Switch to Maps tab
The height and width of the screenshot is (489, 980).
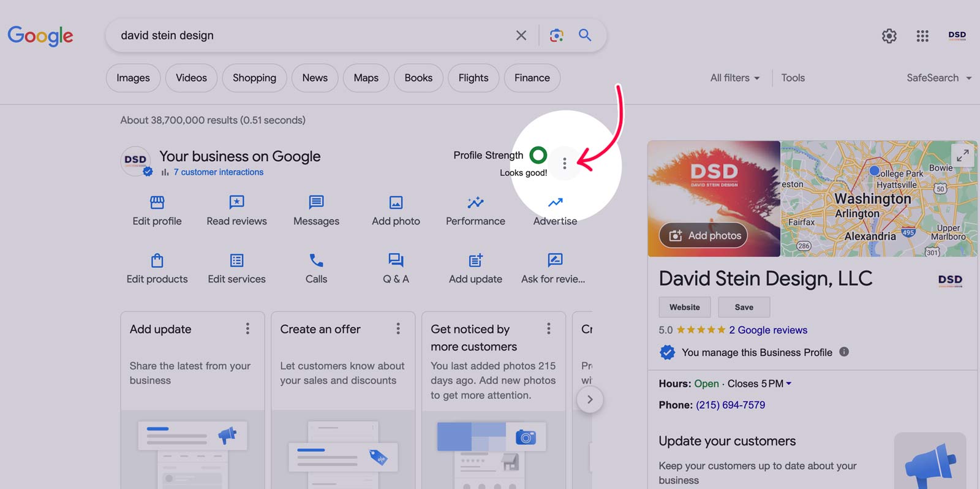click(x=366, y=78)
